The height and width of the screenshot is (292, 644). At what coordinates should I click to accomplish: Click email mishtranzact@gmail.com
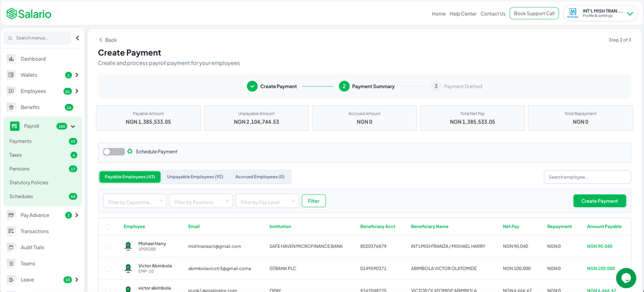pyautogui.click(x=214, y=246)
